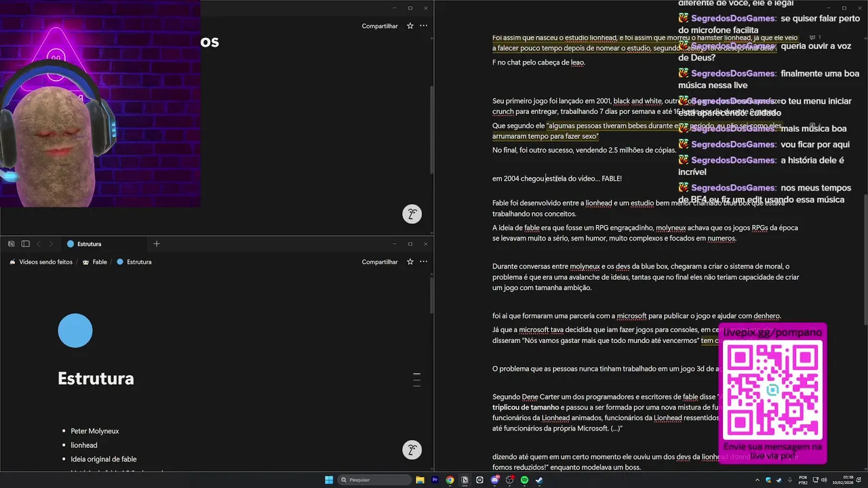Open the Notion AI face button in the upper window
Screen dimensions: 868x488
tap(412, 214)
